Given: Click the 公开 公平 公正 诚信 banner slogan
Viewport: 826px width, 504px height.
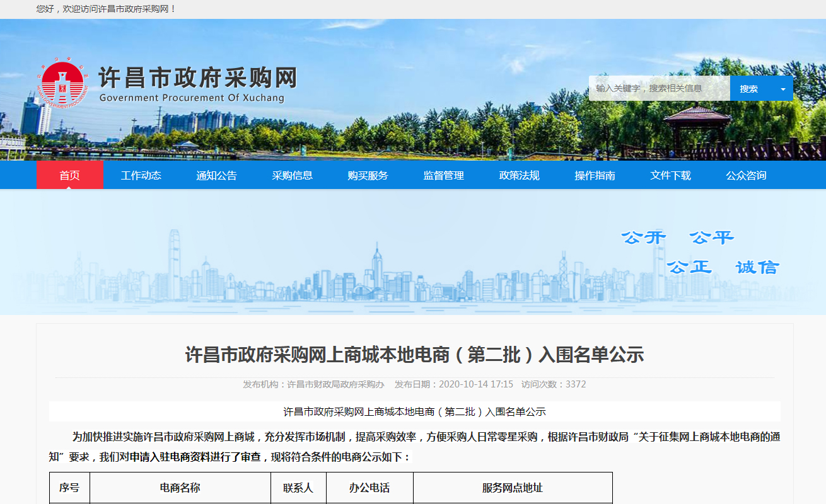Looking at the screenshot, I should [x=701, y=252].
